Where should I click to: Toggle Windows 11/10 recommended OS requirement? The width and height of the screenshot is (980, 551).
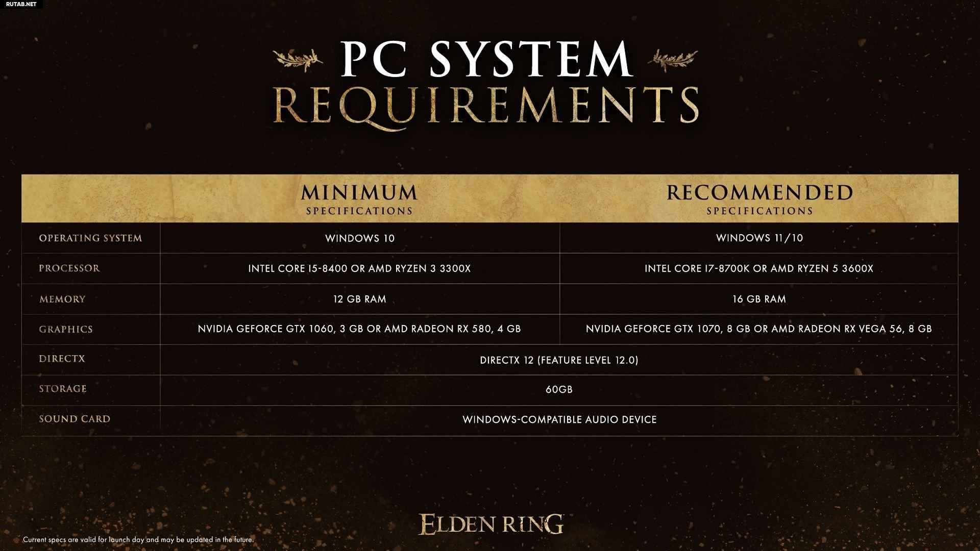tap(758, 237)
